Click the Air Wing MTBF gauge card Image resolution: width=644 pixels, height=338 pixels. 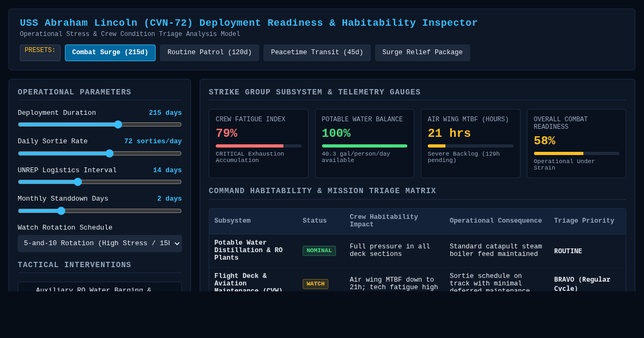click(471, 144)
